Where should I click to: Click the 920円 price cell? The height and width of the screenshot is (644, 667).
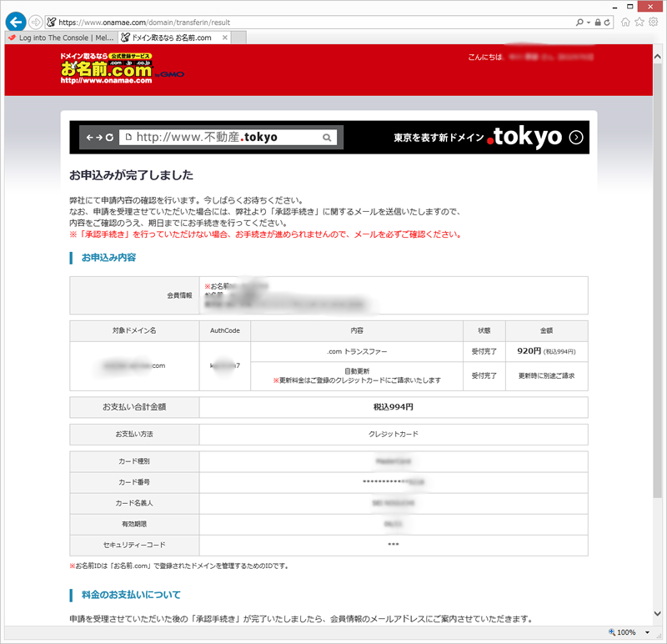click(x=547, y=351)
